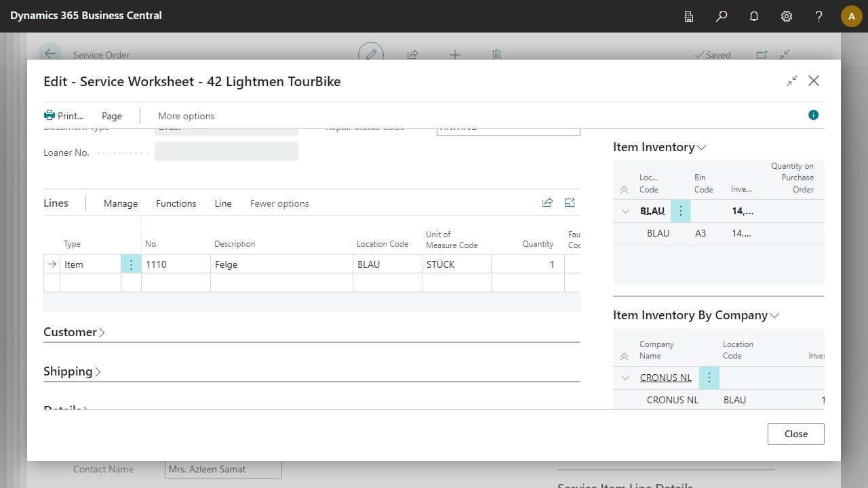
Task: Click the help question mark icon
Action: point(819,16)
